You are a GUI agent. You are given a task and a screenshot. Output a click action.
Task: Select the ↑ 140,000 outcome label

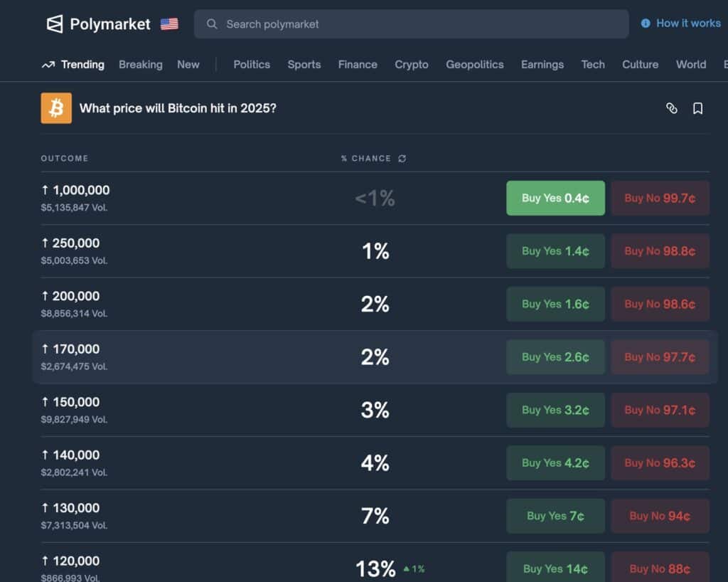(70, 455)
